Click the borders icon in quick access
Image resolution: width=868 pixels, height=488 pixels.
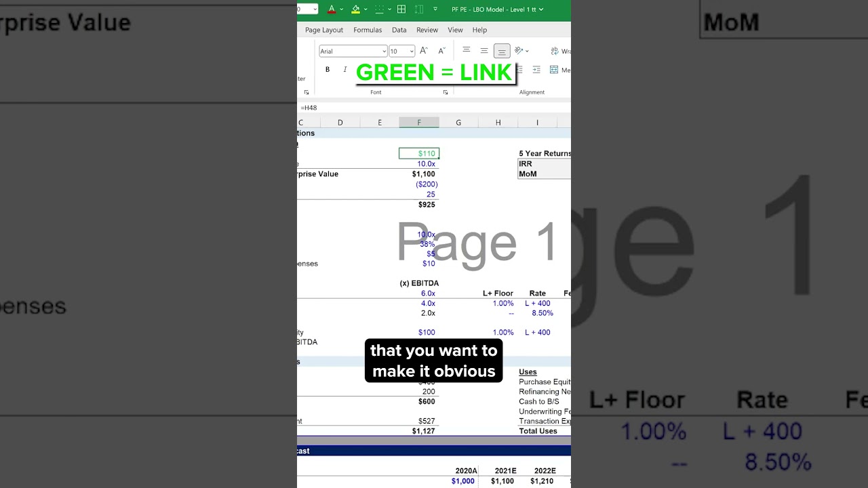click(x=379, y=9)
